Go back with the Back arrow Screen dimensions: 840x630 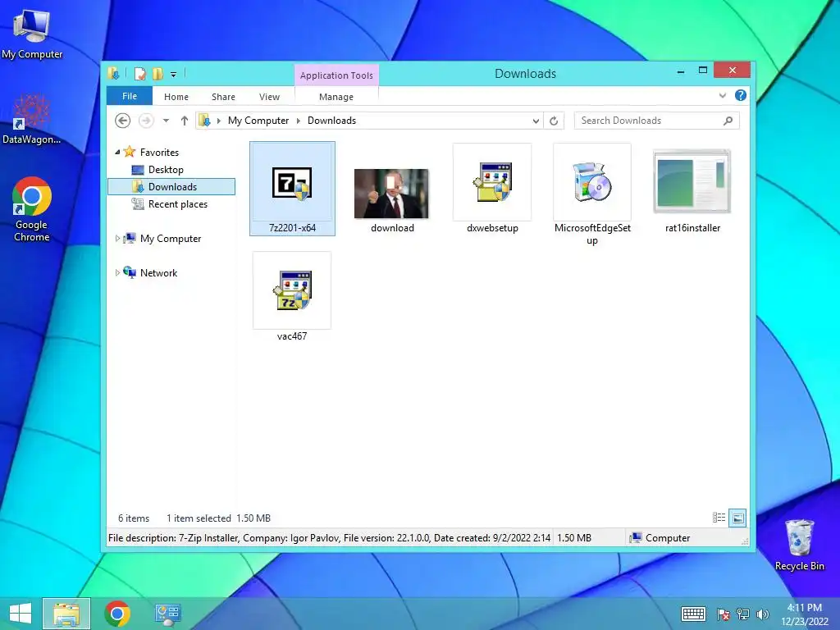click(x=123, y=121)
